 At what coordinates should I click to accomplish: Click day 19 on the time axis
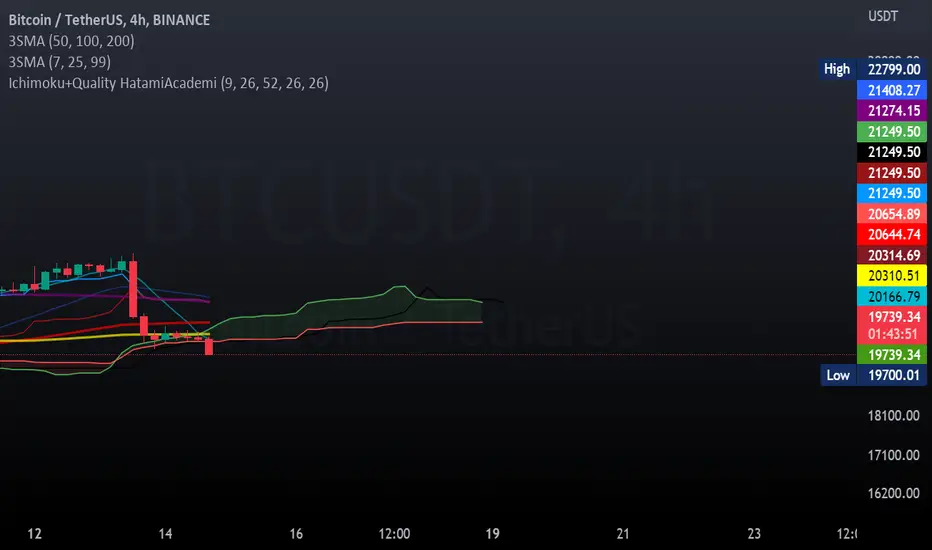click(x=492, y=534)
